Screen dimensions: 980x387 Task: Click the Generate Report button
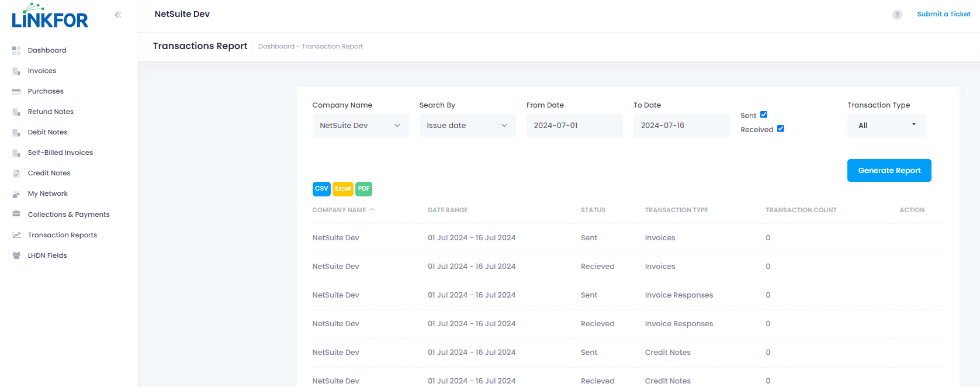(x=889, y=171)
